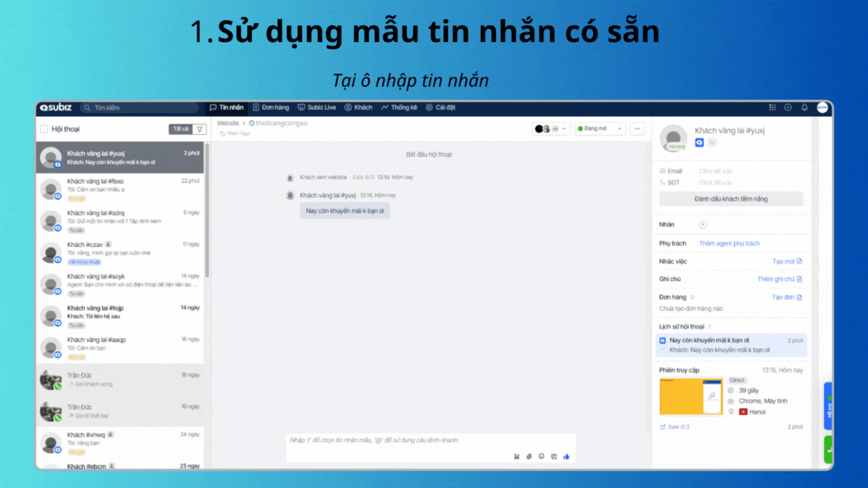This screenshot has height=488, width=868.
Task: Click the Tìm kiếm search field
Action: [139, 108]
